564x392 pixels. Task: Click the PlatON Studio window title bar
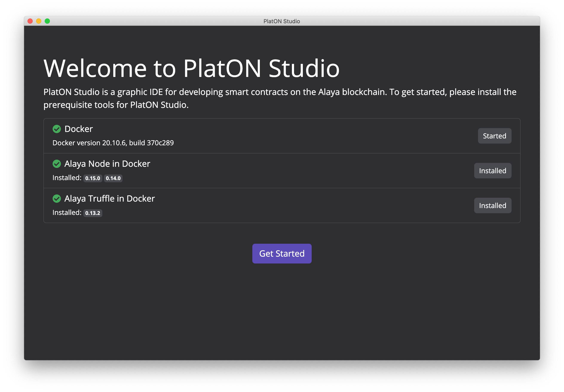pos(282,21)
